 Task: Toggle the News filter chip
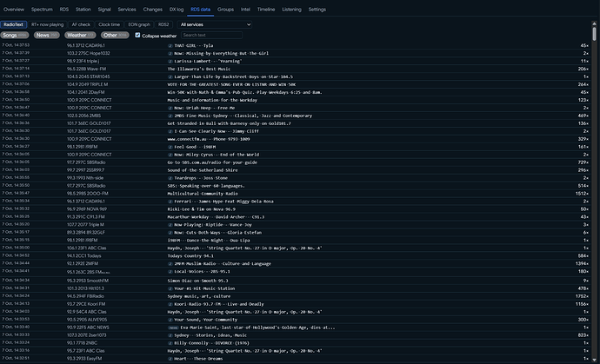coord(47,35)
